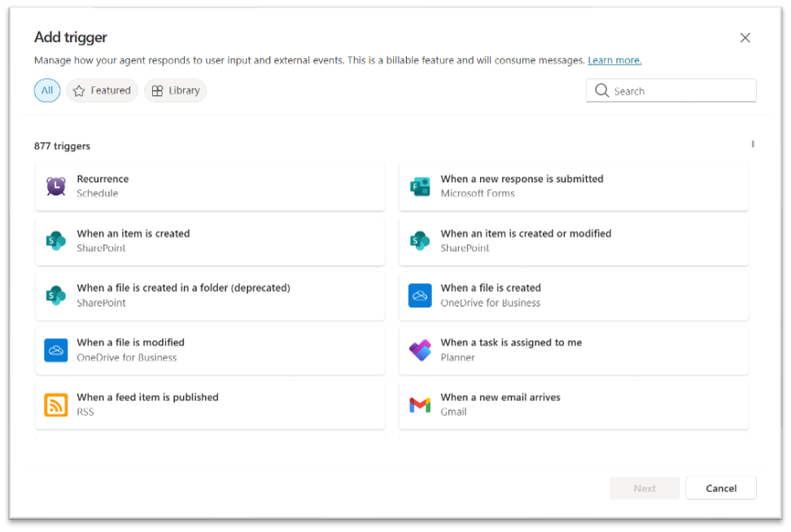Click SharePoint icon for item created

(55, 241)
